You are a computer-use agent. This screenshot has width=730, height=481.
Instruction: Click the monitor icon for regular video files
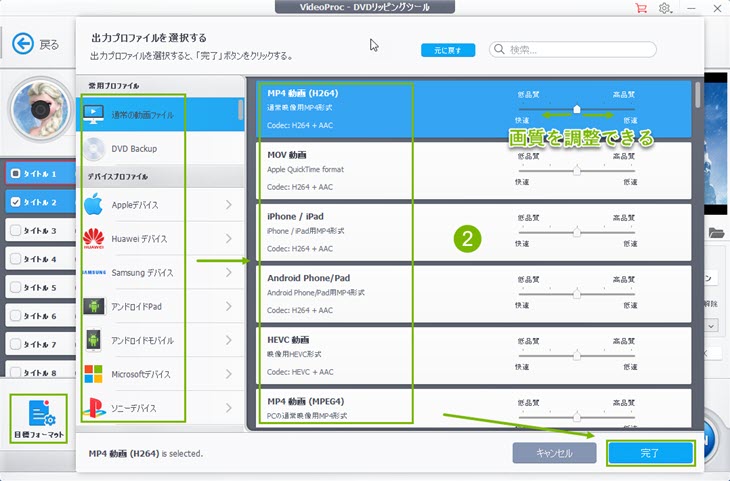[x=94, y=115]
